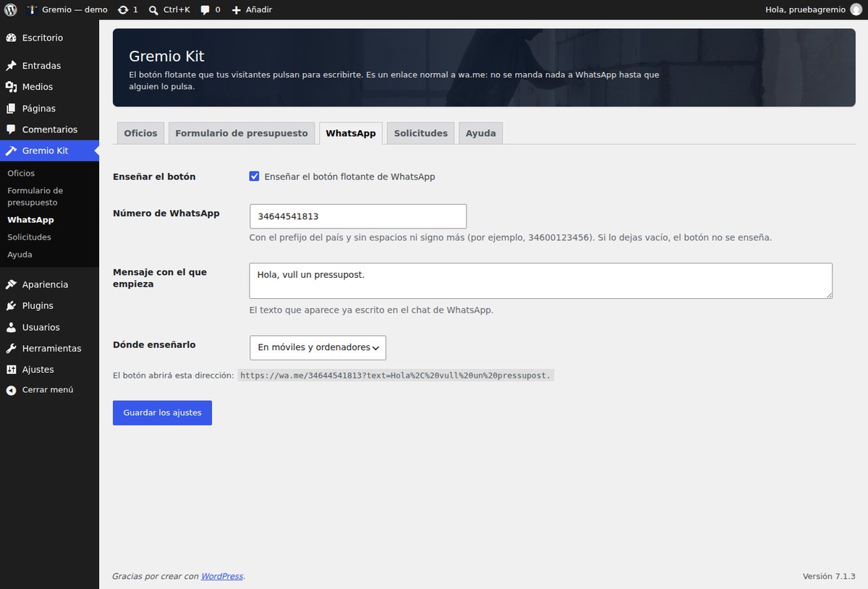
Task: Switch to the Formulario de presupuesto tab
Action: 242,133
